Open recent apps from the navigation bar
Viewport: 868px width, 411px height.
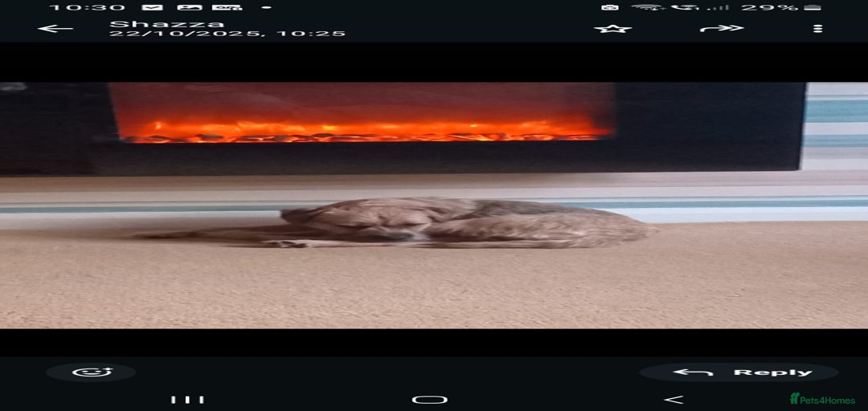coord(187,400)
